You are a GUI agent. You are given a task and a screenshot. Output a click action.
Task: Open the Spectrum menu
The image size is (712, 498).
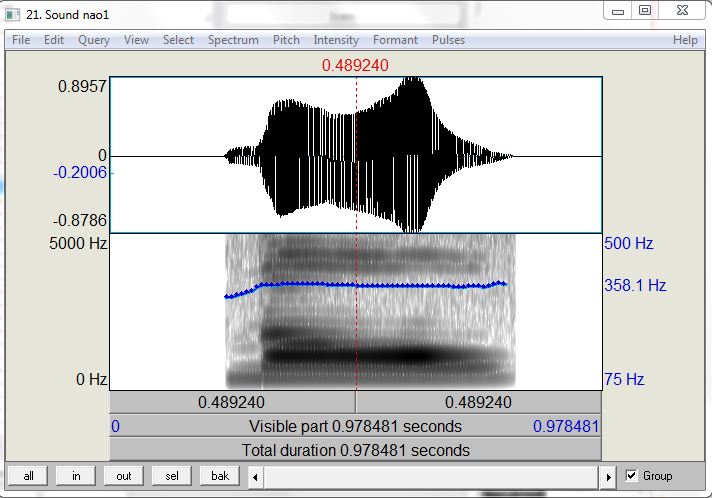click(233, 40)
